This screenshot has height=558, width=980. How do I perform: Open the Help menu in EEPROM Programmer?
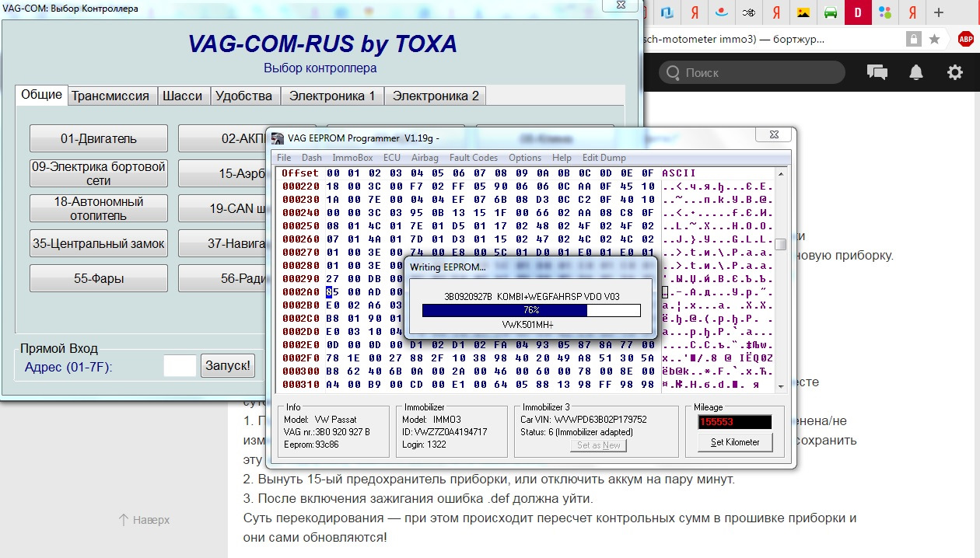tap(562, 158)
